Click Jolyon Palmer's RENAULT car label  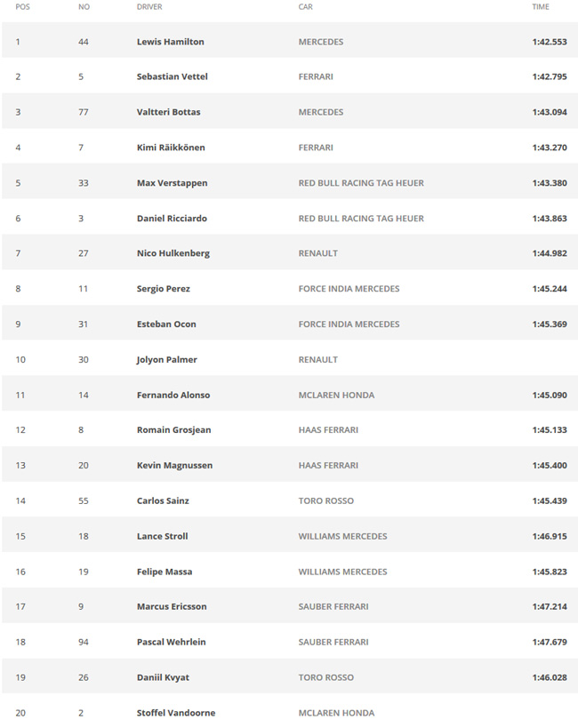(317, 360)
